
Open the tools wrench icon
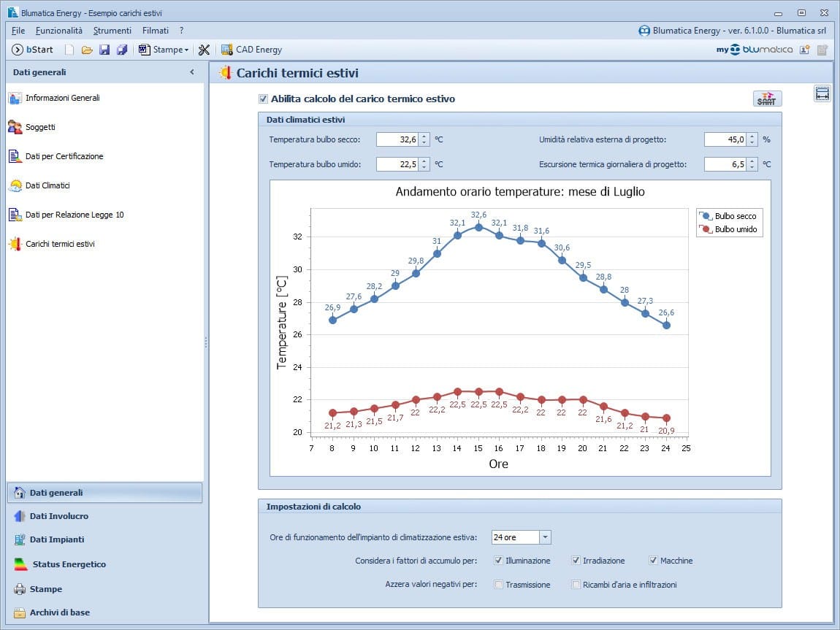click(204, 50)
